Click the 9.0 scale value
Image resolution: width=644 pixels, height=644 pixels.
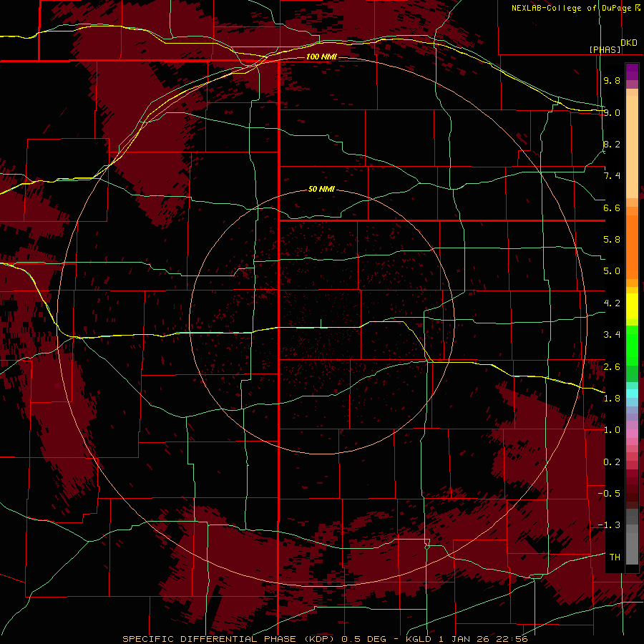(x=612, y=112)
